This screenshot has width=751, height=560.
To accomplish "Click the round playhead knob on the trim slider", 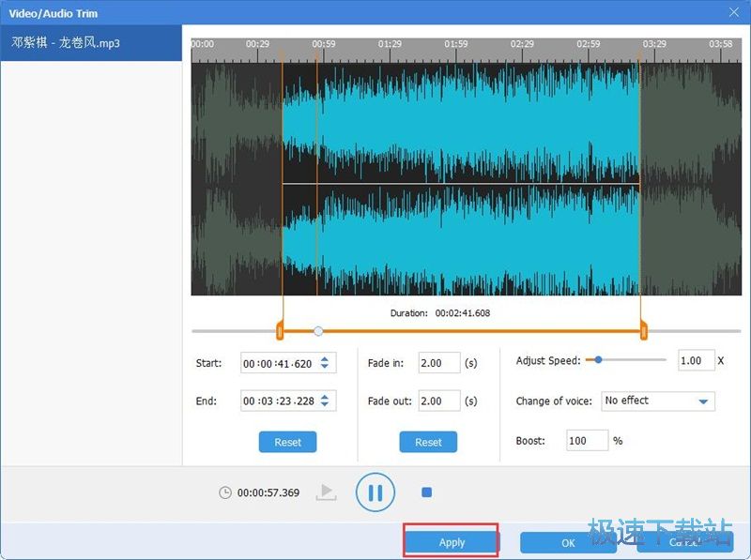I will coord(318,331).
